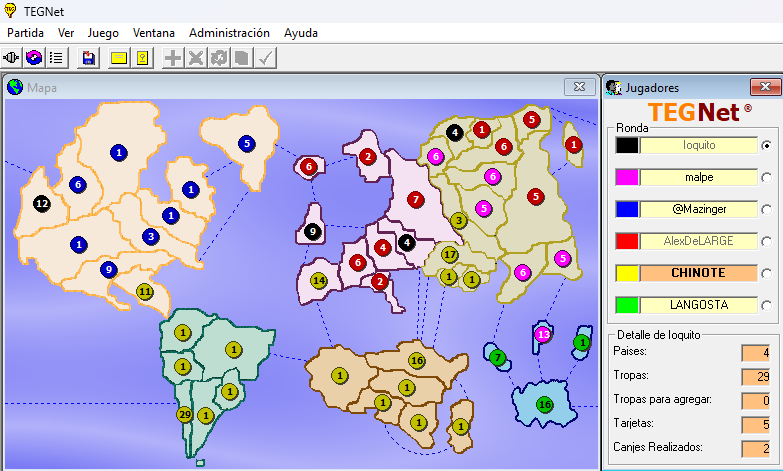Click the red AlexDeLARGE color swatch
Viewport: 783px width, 471px height.
coord(627,241)
